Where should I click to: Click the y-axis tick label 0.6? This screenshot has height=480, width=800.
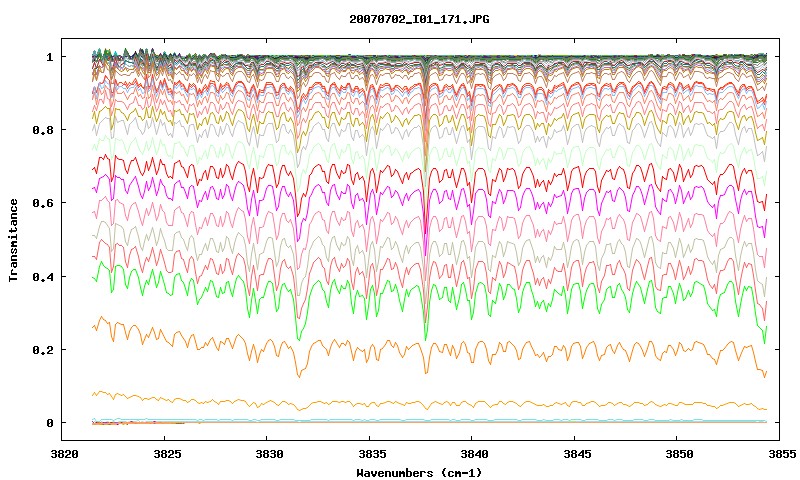pos(42,203)
